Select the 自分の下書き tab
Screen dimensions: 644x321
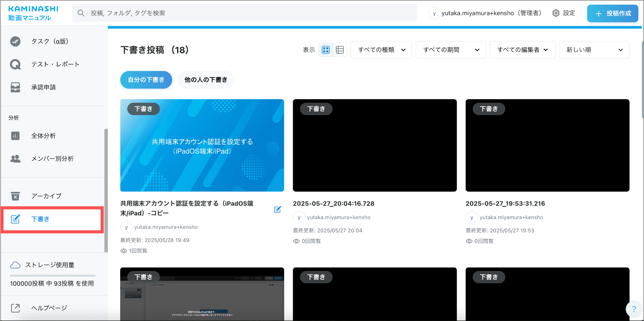(146, 80)
